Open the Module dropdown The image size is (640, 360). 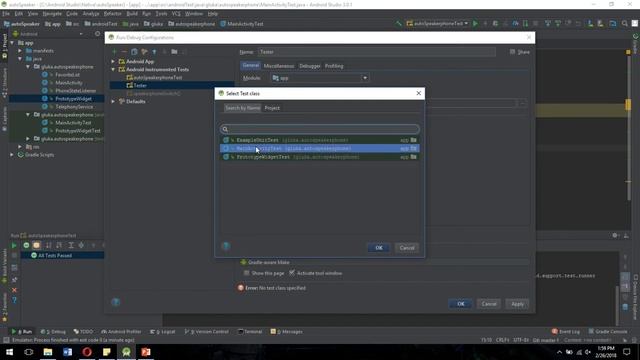320,78
